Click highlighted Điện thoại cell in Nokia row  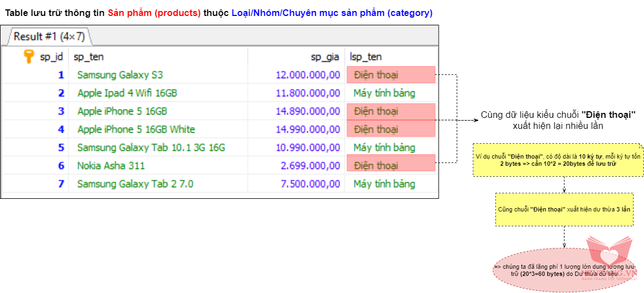[390, 166]
